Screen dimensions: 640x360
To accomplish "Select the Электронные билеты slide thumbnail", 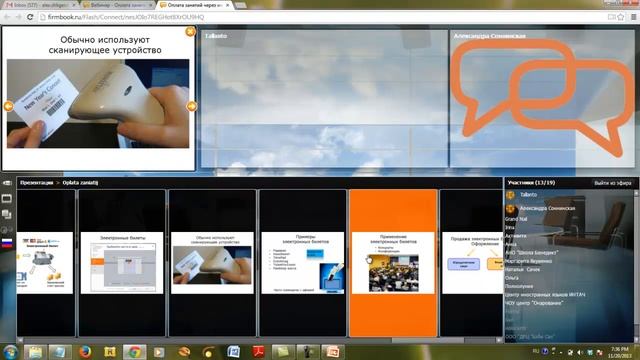I will coord(122,263).
